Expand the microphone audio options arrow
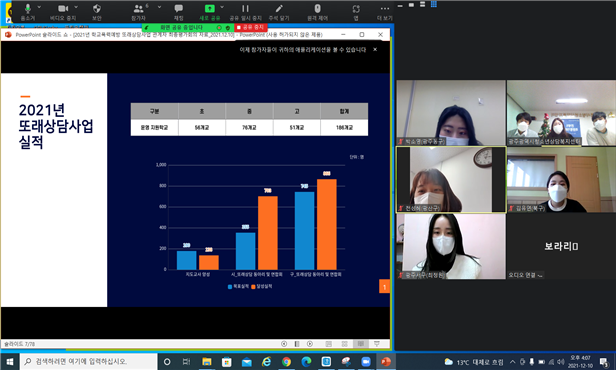 [x=39, y=7]
